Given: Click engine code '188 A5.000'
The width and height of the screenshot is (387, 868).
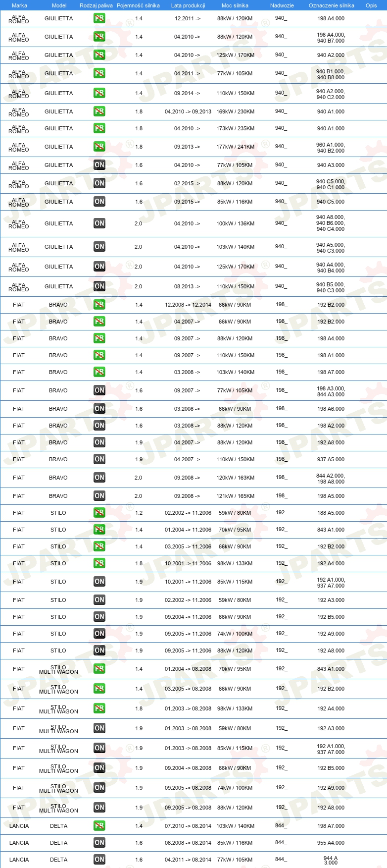Looking at the screenshot, I should 331,513.
